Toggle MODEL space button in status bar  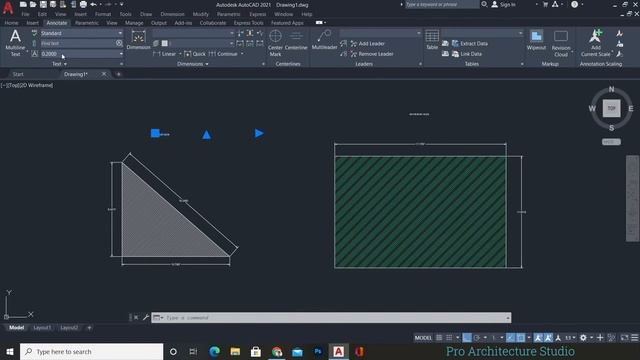[x=423, y=338]
